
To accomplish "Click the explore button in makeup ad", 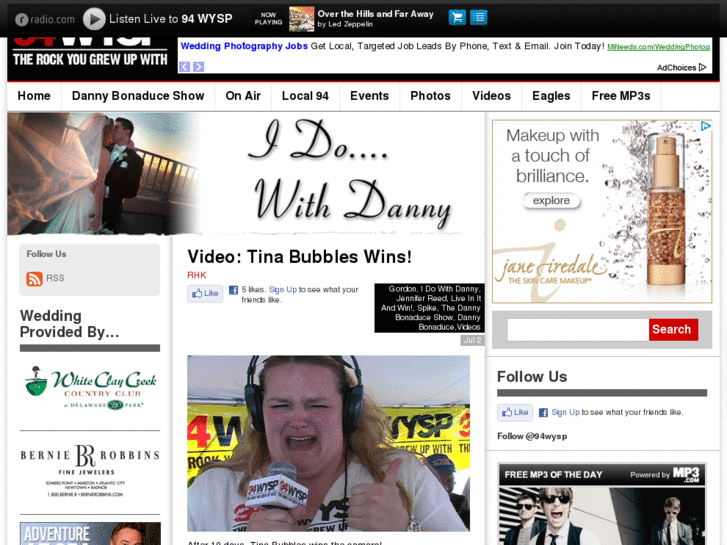I will tap(551, 201).
